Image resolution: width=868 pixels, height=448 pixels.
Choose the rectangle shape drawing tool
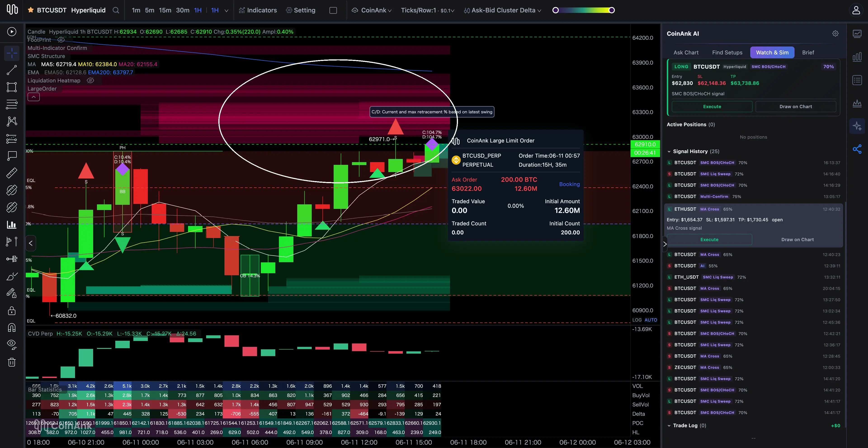point(12,87)
